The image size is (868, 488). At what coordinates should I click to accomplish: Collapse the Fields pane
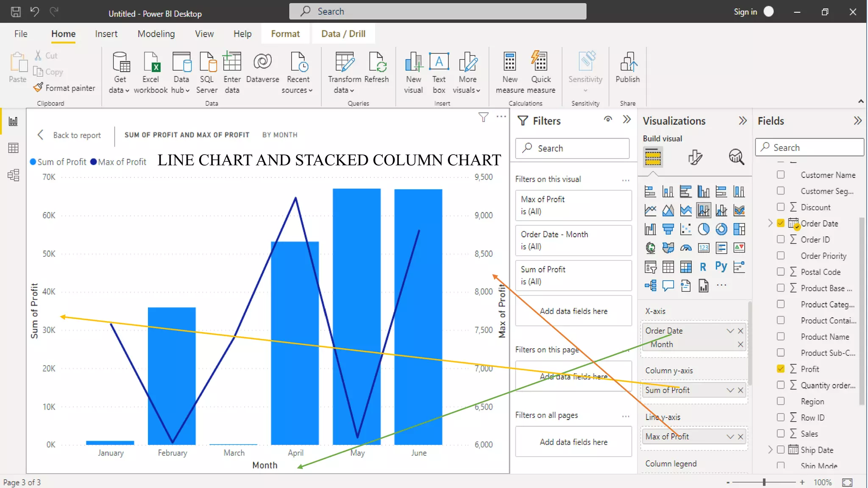pyautogui.click(x=857, y=121)
